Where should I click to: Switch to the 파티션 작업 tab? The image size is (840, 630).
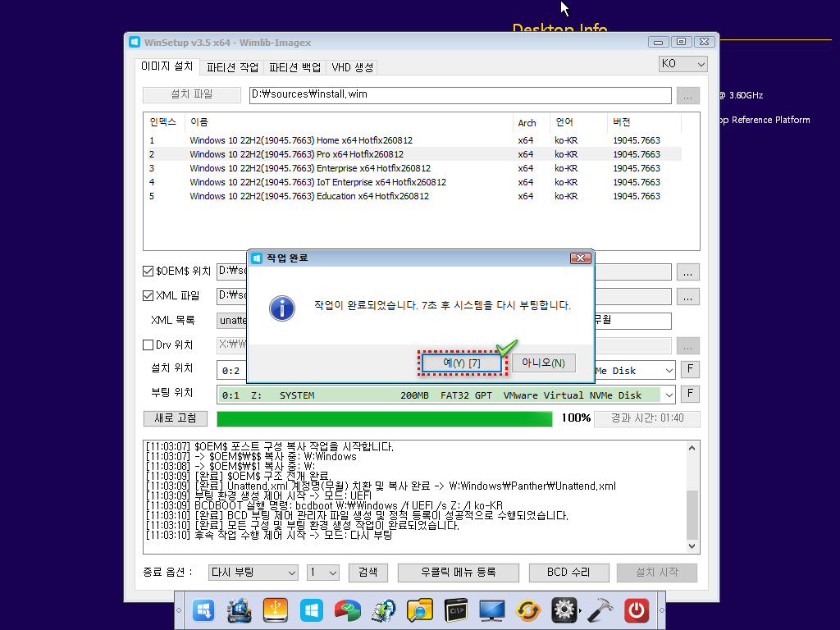point(232,67)
